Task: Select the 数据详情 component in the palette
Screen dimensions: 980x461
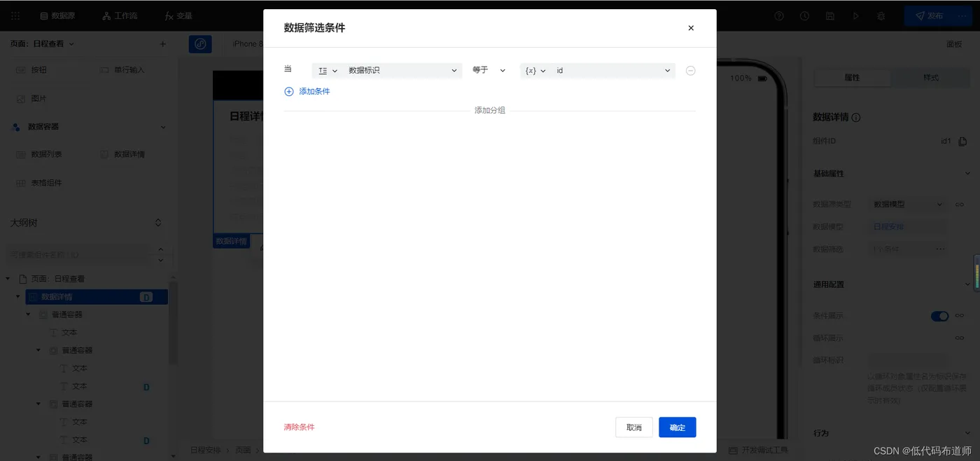Action: 122,154
